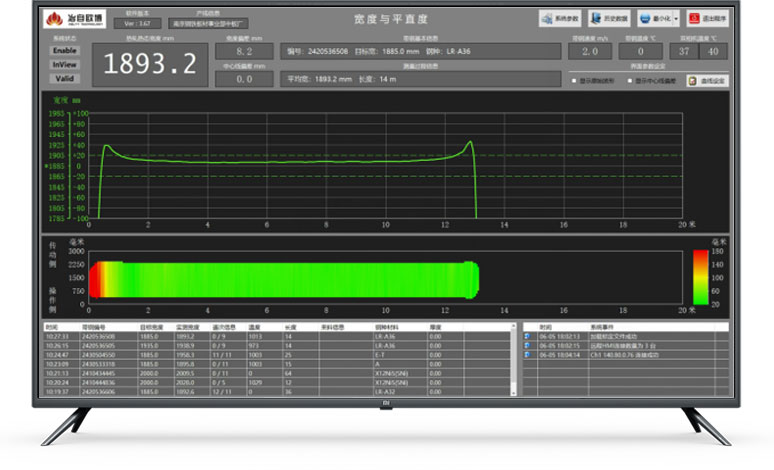Image resolution: width=774 pixels, height=470 pixels.
Task: Expand the dropdown arrow next to 最小化
Action: [677, 19]
